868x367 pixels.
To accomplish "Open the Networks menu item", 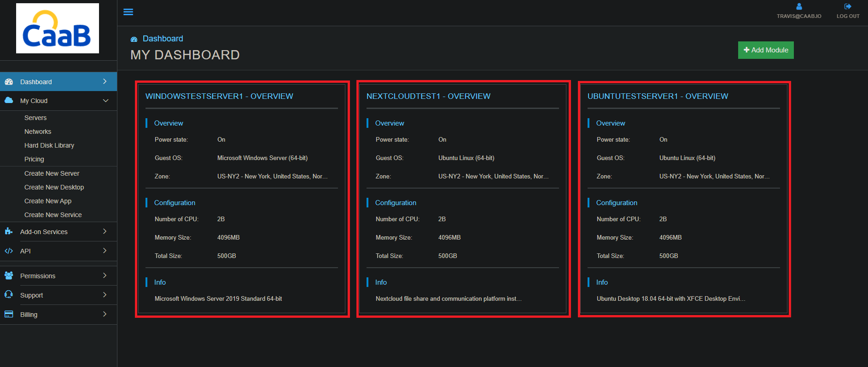I will 38,132.
